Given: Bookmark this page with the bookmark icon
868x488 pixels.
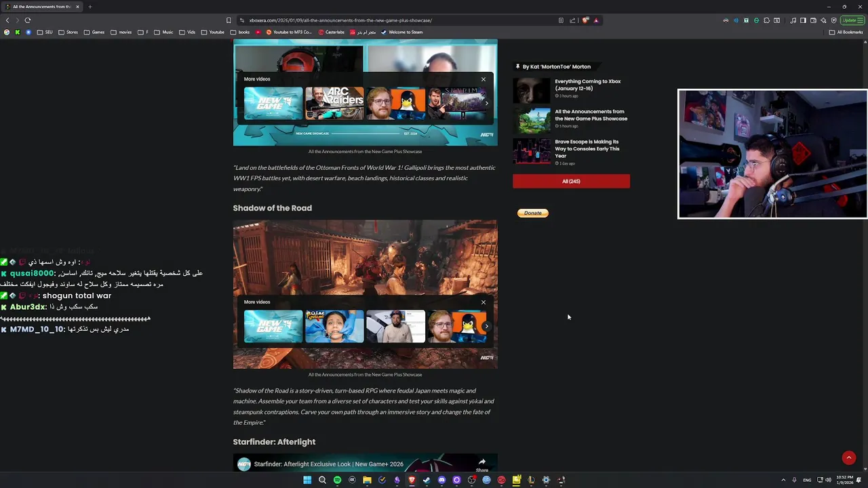Looking at the screenshot, I should [229, 20].
